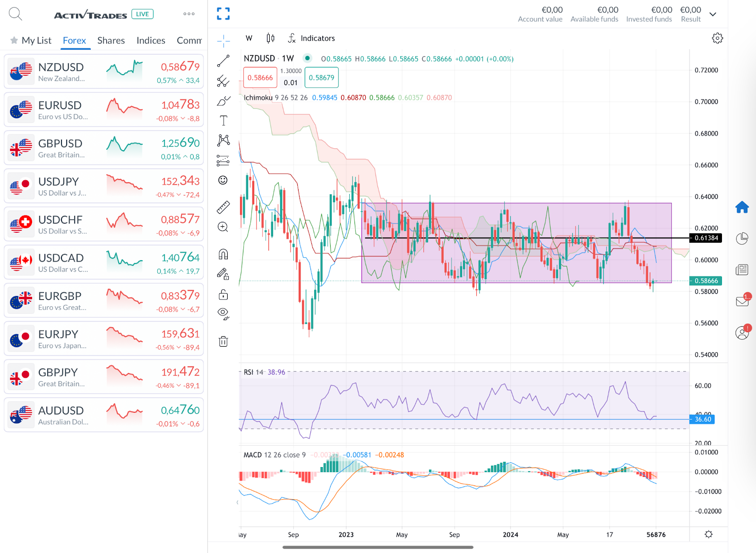This screenshot has height=553, width=756.
Task: Select the XABCD pattern tool
Action: tap(223, 140)
